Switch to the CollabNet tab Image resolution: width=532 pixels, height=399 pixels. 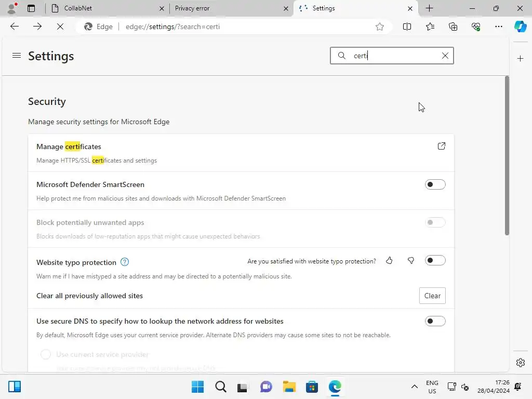click(x=108, y=8)
